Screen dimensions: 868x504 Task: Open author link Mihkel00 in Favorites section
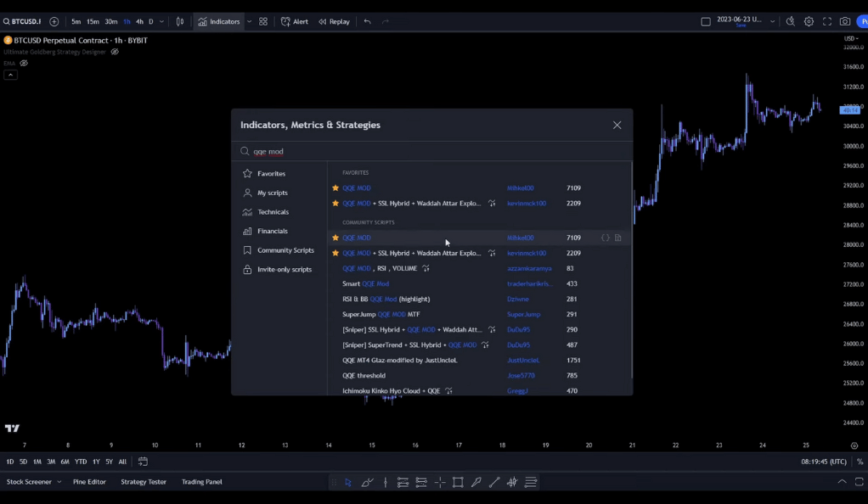coord(520,188)
